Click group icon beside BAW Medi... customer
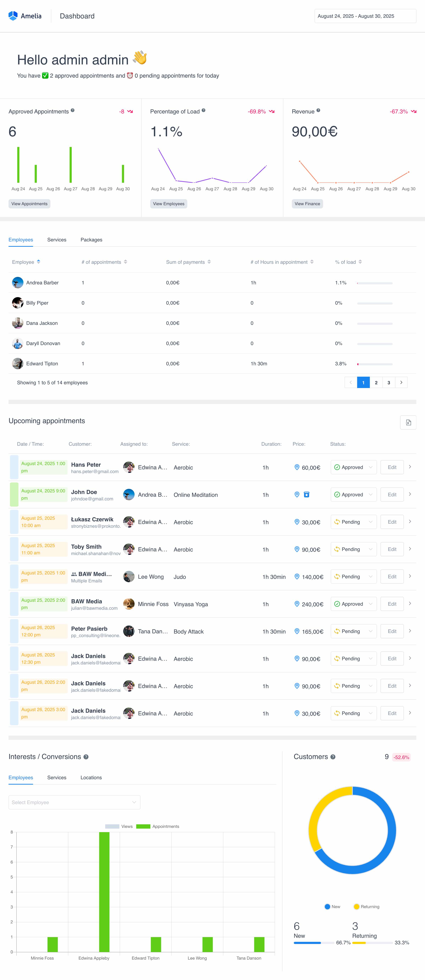Image resolution: width=425 pixels, height=980 pixels. pos(74,574)
